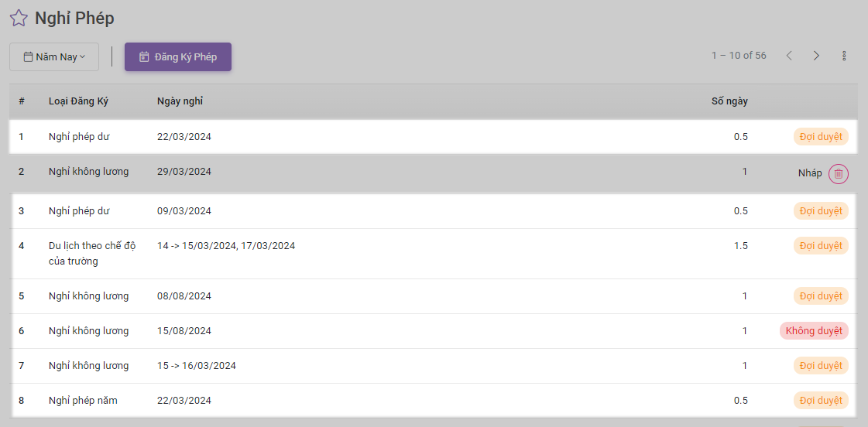This screenshot has height=427, width=868.
Task: Open the Nghỉ phép năm request row
Action: tap(83, 401)
